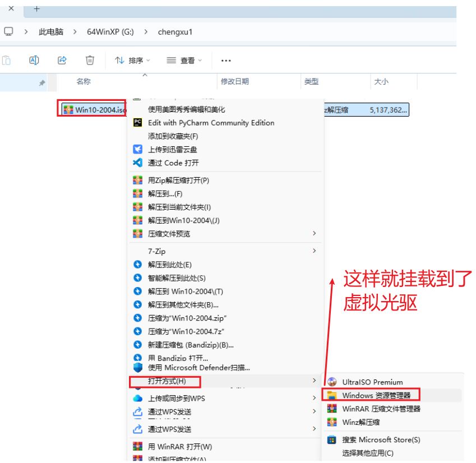
Task: Click the Microsoft Store search icon
Action: tap(332, 440)
